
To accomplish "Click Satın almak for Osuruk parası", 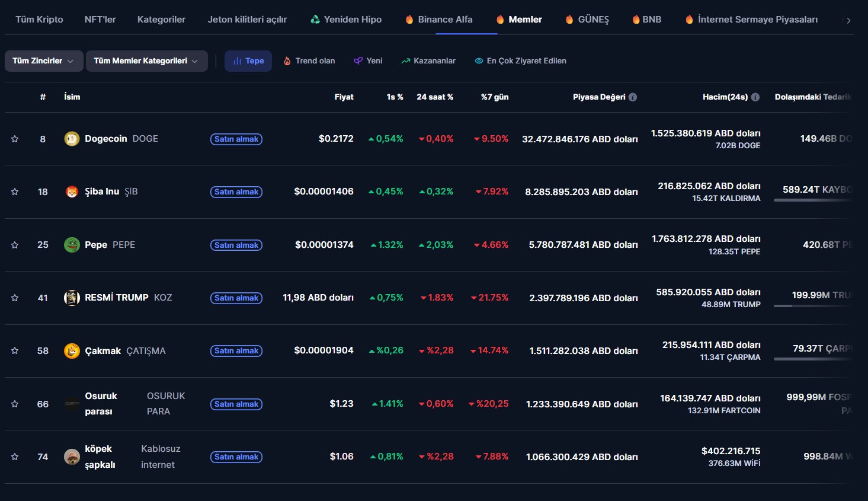I will (x=236, y=404).
